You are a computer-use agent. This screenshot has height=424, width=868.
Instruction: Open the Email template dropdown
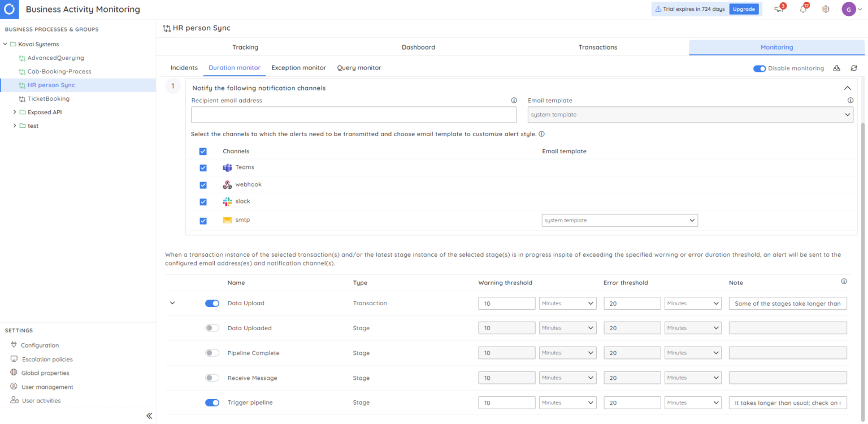point(689,114)
